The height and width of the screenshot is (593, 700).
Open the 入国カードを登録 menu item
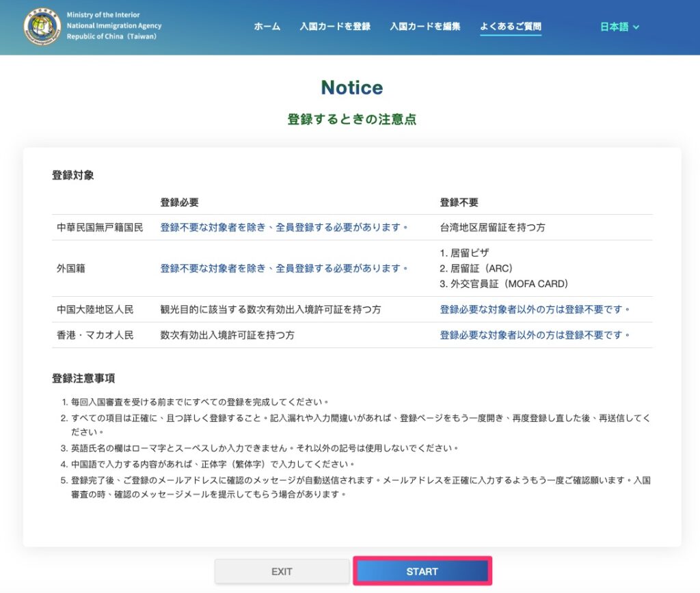[335, 27]
